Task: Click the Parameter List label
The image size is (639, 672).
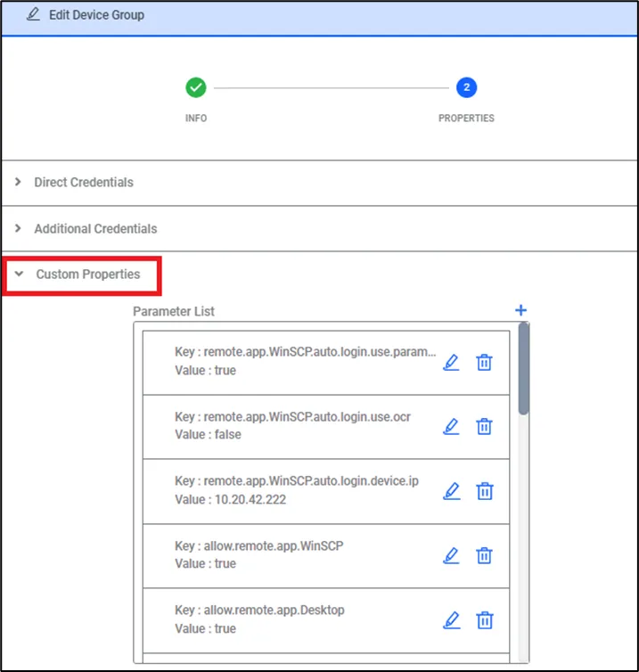Action: pyautogui.click(x=174, y=312)
